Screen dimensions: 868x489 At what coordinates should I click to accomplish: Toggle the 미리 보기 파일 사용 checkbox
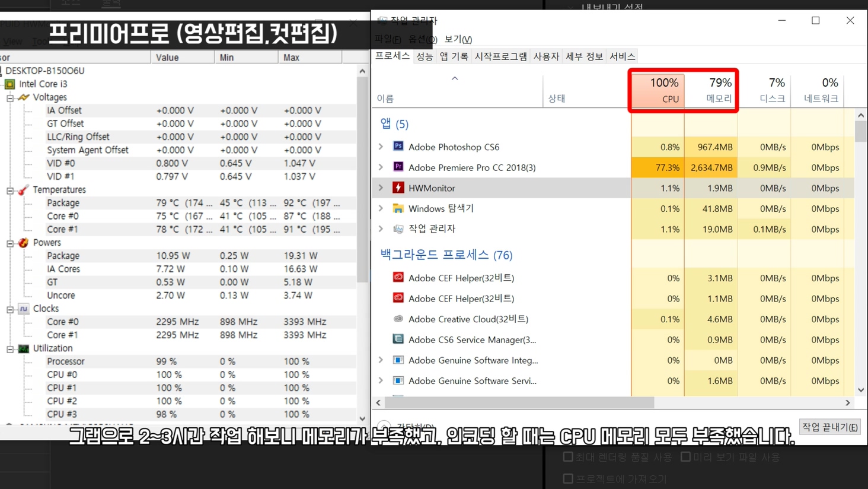pyautogui.click(x=686, y=457)
